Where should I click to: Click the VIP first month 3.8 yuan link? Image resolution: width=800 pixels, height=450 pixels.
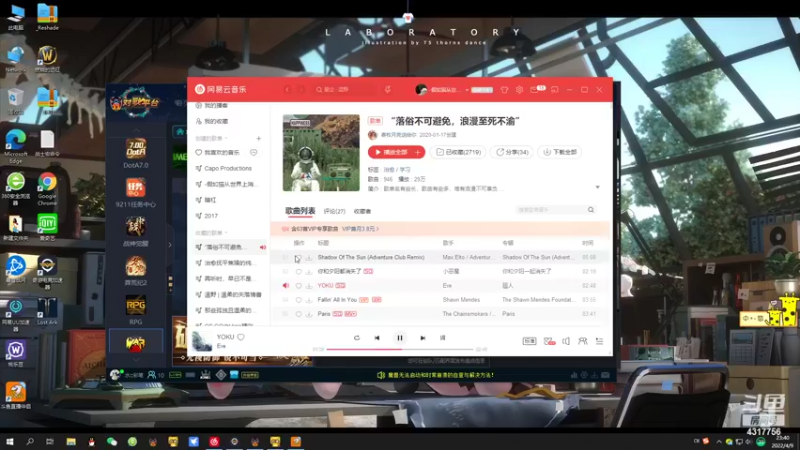coord(361,229)
